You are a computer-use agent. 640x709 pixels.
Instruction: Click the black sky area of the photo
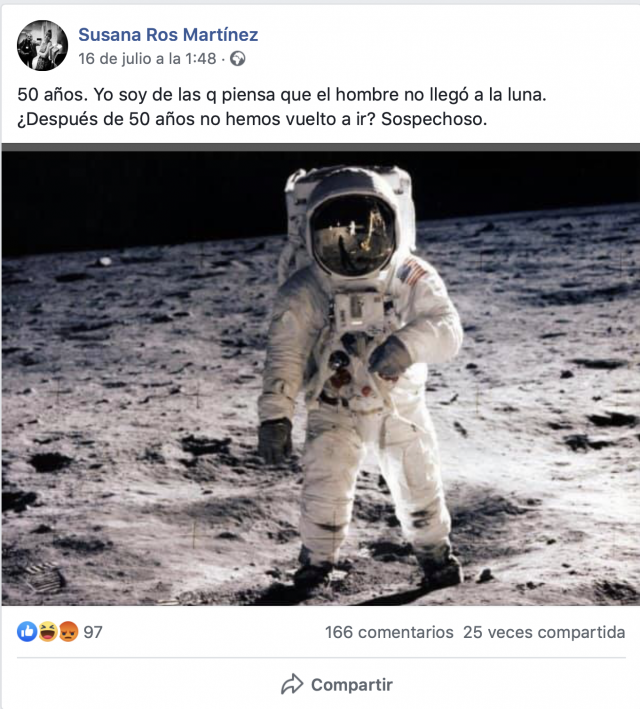click(136, 199)
